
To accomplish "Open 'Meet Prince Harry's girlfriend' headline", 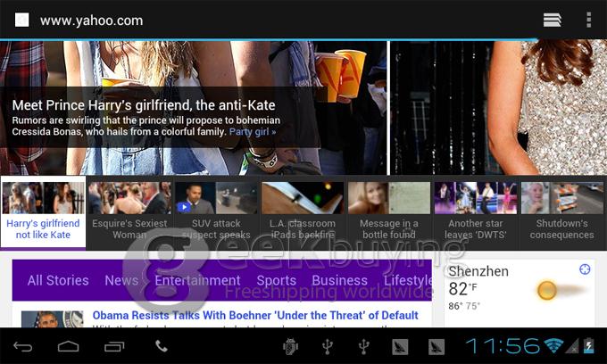I will pos(144,105).
